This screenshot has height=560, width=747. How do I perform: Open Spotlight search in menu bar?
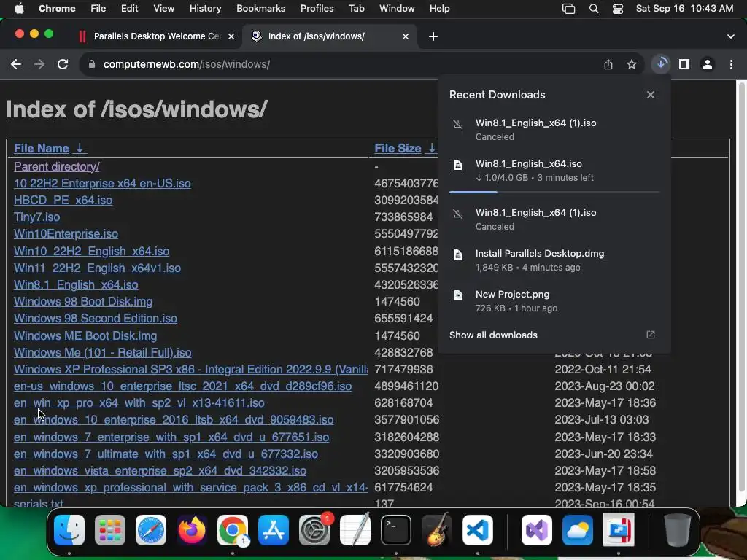point(594,9)
